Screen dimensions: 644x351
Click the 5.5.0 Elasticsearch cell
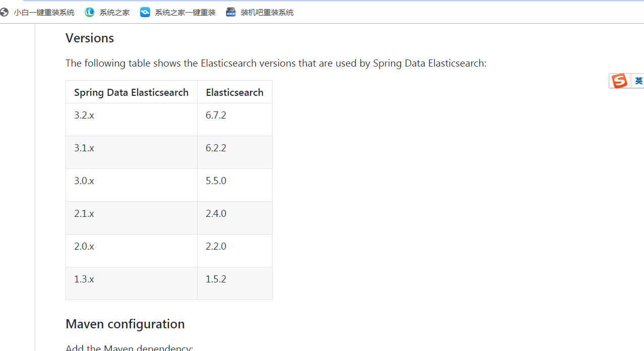(x=216, y=181)
